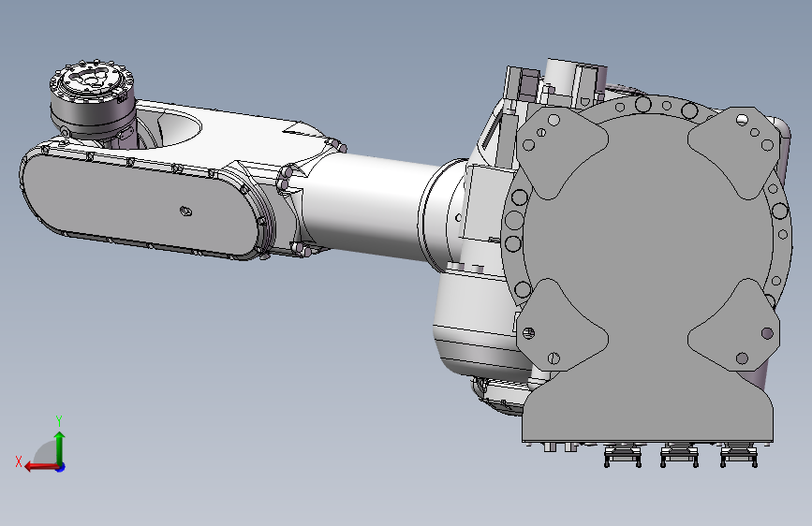The height and width of the screenshot is (526, 812).
Task: Select the rightmost connector foot under base
Action: [x=739, y=455]
